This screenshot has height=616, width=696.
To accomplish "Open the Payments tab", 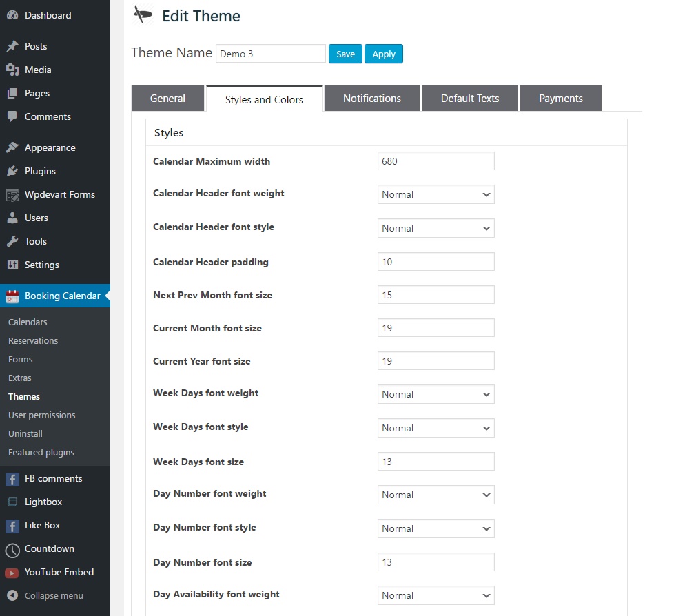I will tap(560, 99).
